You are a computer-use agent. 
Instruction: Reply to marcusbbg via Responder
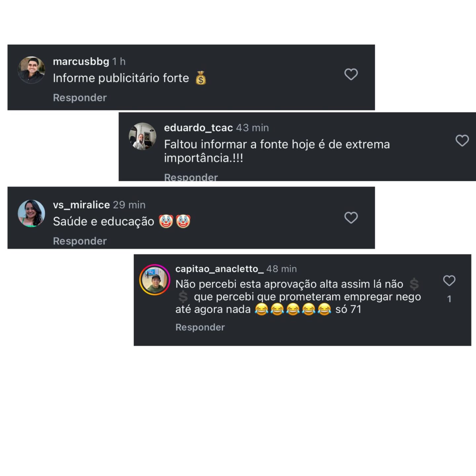tap(80, 98)
